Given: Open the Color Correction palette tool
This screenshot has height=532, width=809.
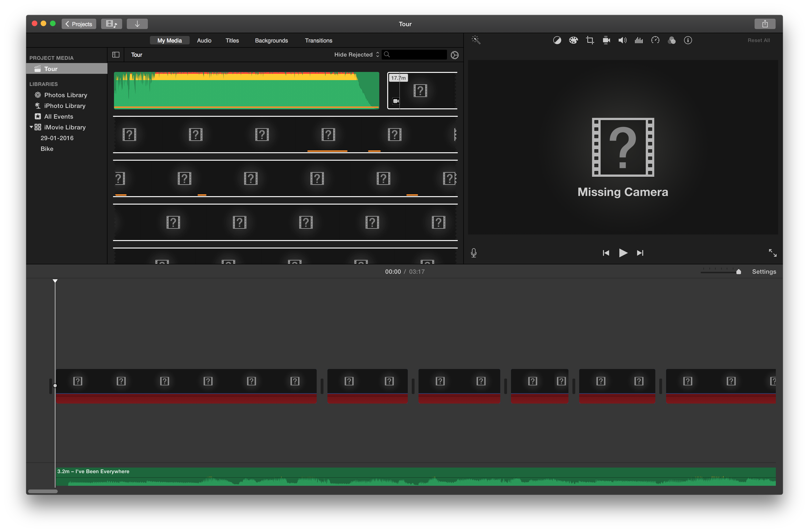Looking at the screenshot, I should pos(573,40).
